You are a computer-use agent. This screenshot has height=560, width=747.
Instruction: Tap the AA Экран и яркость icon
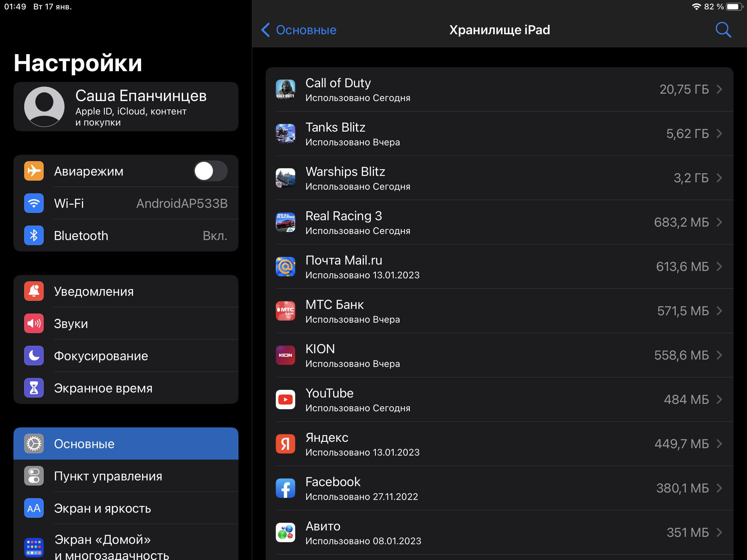click(34, 508)
